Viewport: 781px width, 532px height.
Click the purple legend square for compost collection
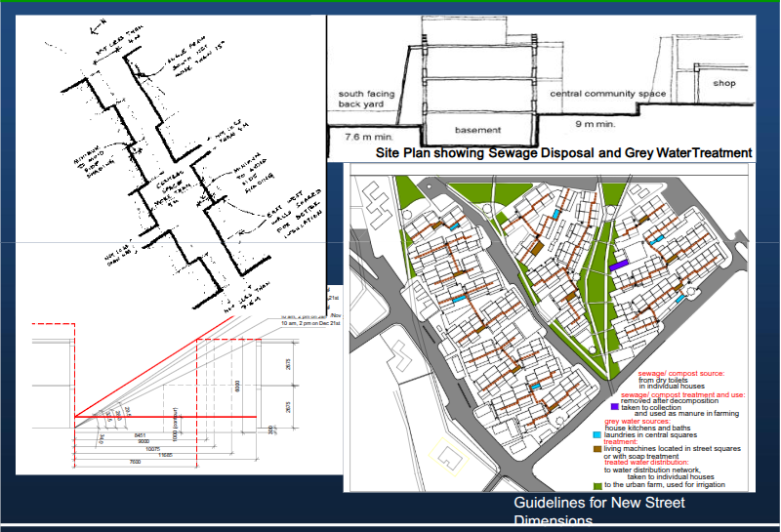[614, 406]
